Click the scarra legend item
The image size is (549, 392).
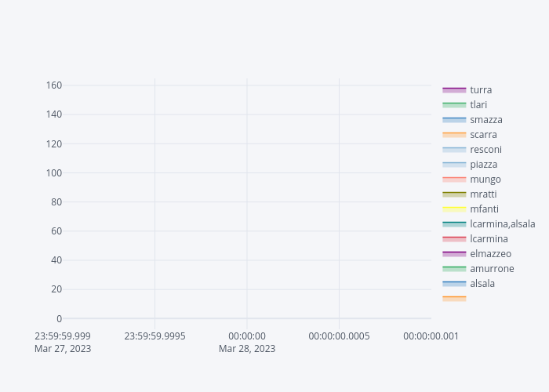tap(483, 135)
